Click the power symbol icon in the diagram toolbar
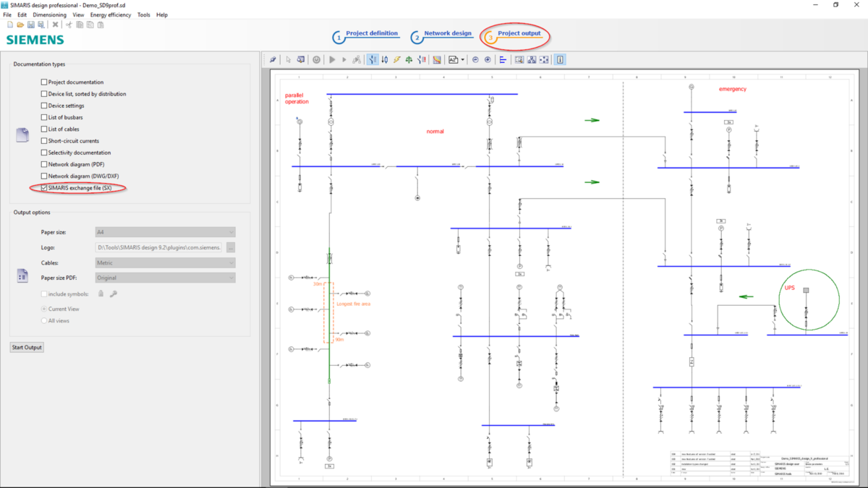868x488 pixels. pyautogui.click(x=316, y=59)
